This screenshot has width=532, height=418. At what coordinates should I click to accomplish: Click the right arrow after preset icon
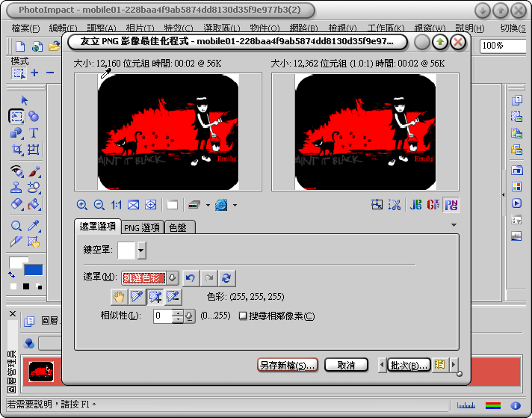coord(454,365)
